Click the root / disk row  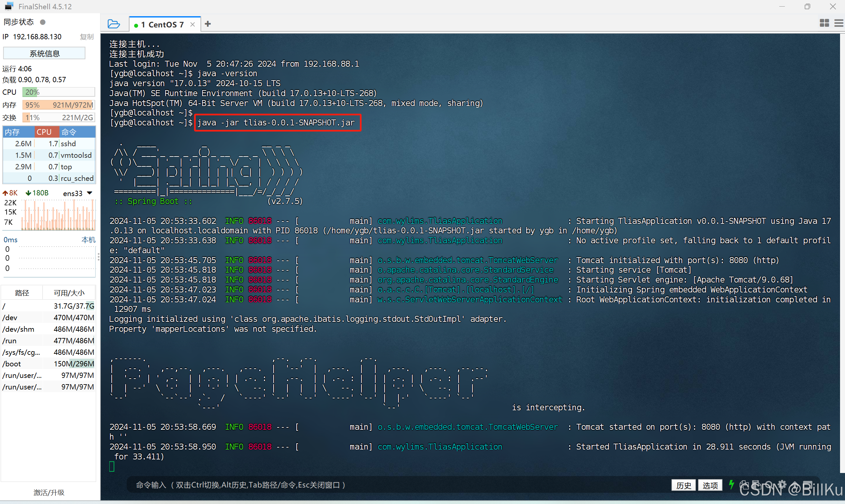[48, 306]
